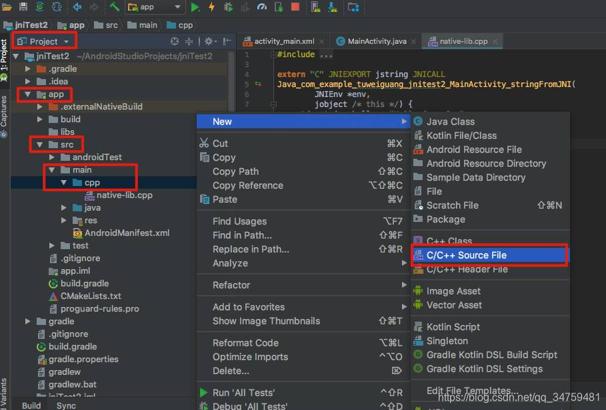606x410 pixels.
Task: Choose Copy Path in the context menu
Action: [303, 172]
